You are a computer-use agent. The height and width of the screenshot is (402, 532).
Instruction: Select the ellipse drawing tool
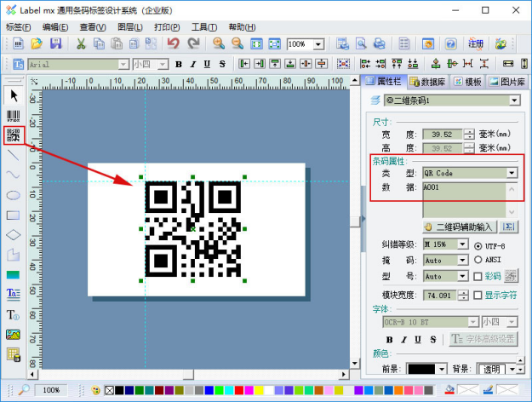point(14,195)
